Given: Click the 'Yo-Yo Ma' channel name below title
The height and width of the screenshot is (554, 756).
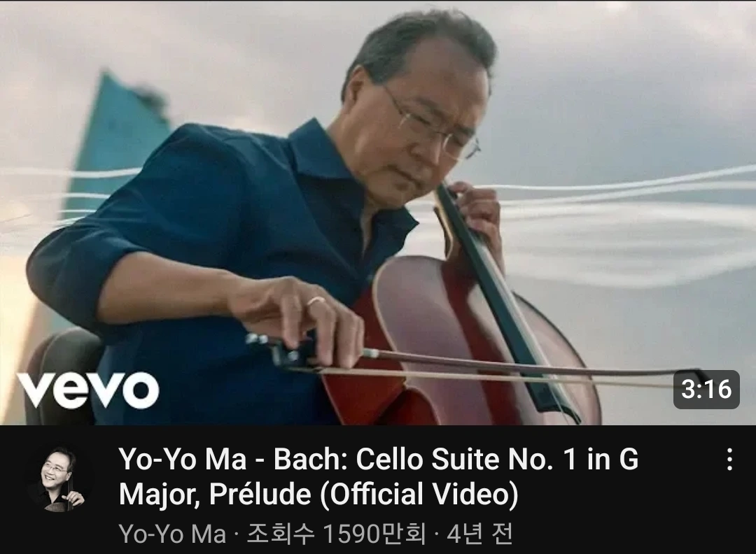Looking at the screenshot, I should (x=172, y=534).
